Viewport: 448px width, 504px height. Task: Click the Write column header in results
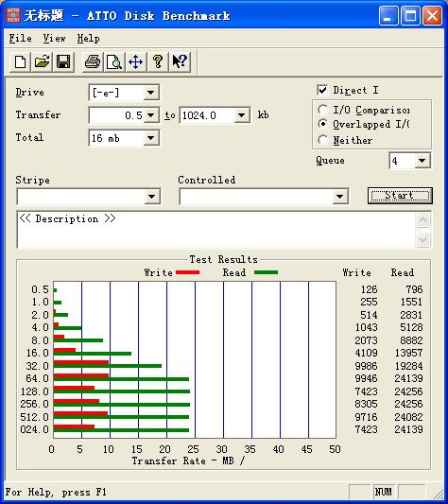click(356, 272)
